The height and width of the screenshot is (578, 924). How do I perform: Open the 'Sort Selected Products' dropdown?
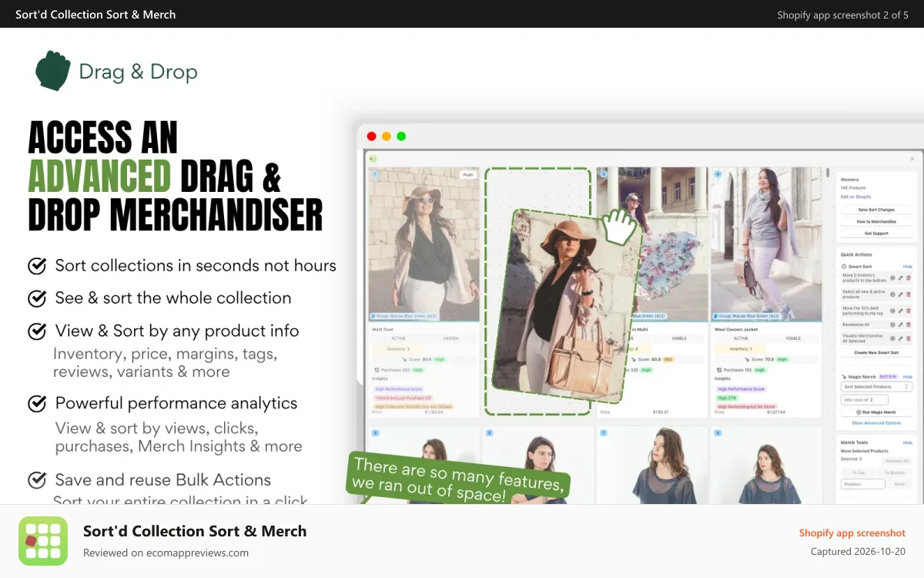(876, 387)
